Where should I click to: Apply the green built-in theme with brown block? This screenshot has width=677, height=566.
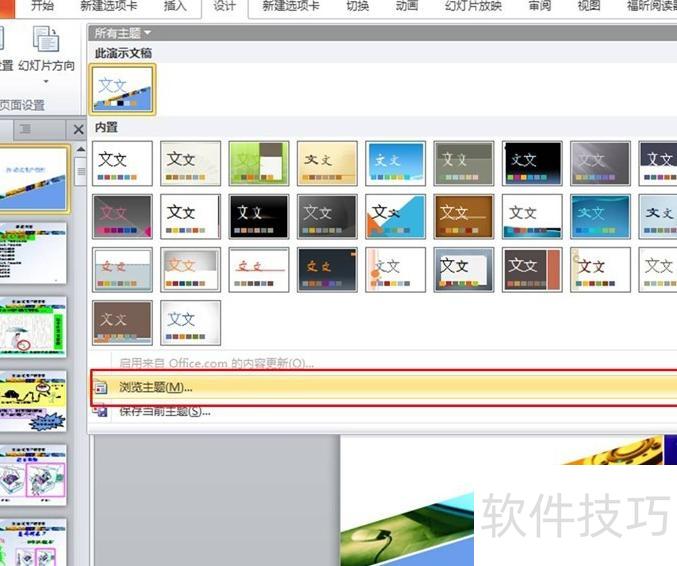259,162
